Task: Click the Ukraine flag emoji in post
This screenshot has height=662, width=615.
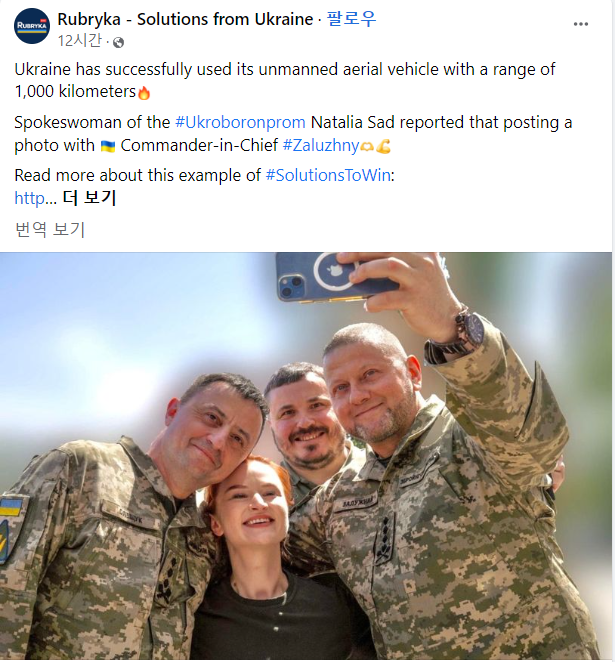Action: [108, 146]
